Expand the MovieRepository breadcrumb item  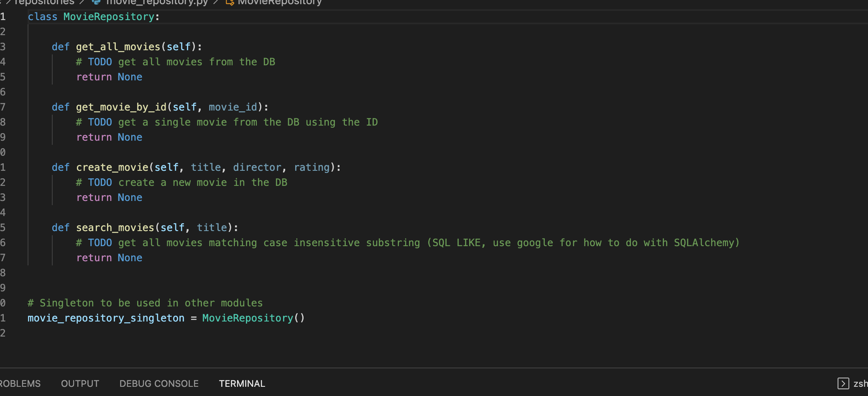click(x=279, y=3)
